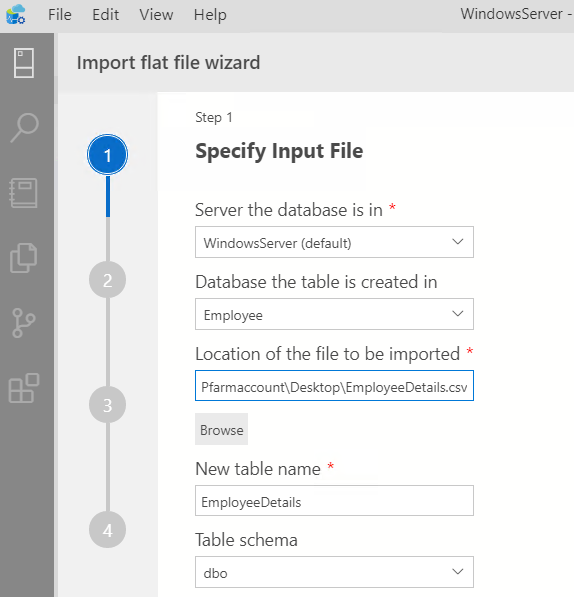The width and height of the screenshot is (574, 597).
Task: Select wizard step 1 circle
Action: pos(108,155)
